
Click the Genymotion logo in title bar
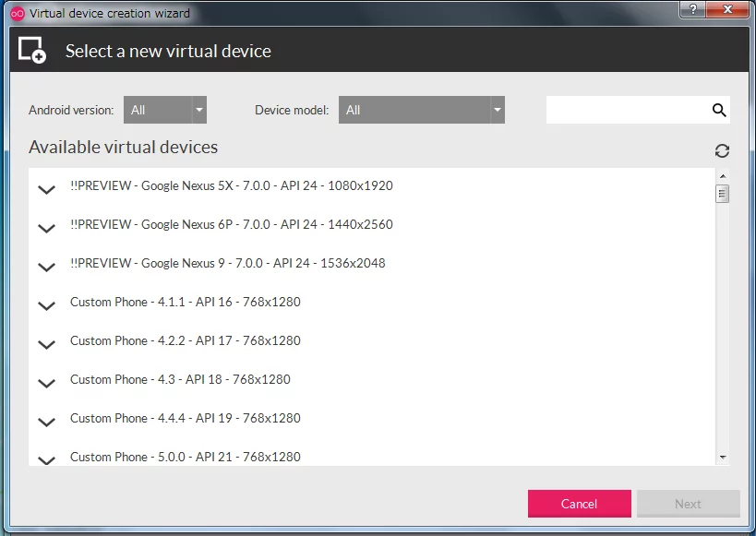coord(17,13)
